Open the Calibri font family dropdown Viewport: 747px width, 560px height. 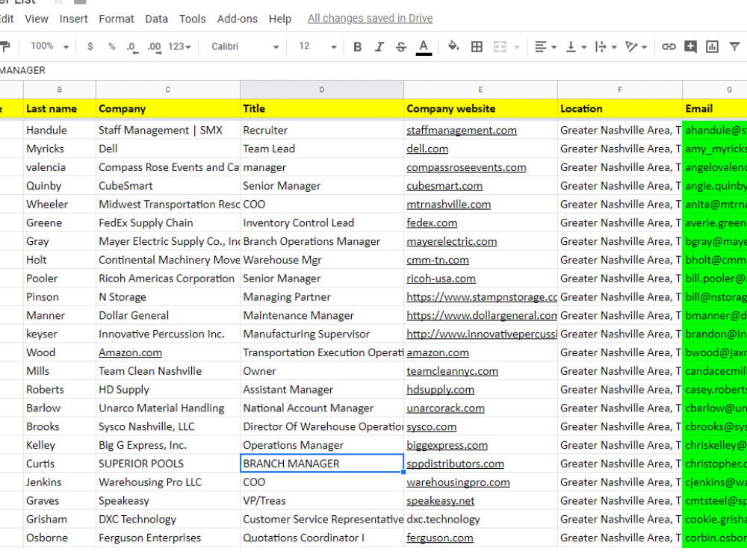click(x=247, y=46)
